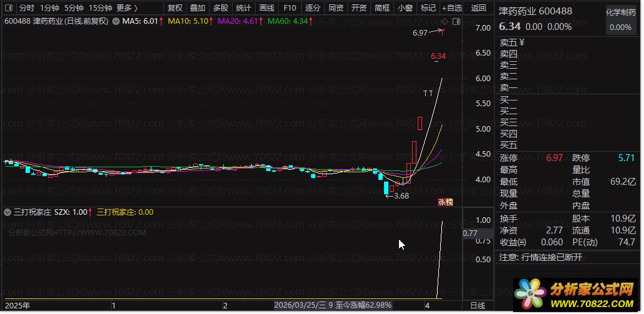The width and height of the screenshot is (644, 314).
Task: Click the 日线 period label at bottom
Action: coord(478,306)
